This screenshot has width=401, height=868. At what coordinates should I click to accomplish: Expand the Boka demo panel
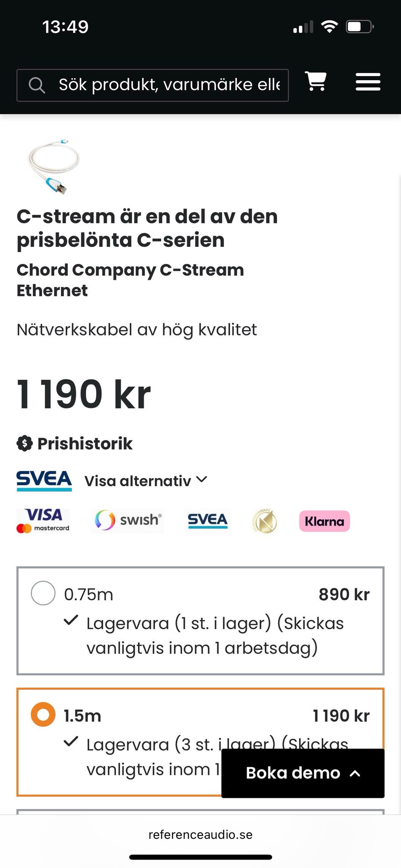point(302,773)
